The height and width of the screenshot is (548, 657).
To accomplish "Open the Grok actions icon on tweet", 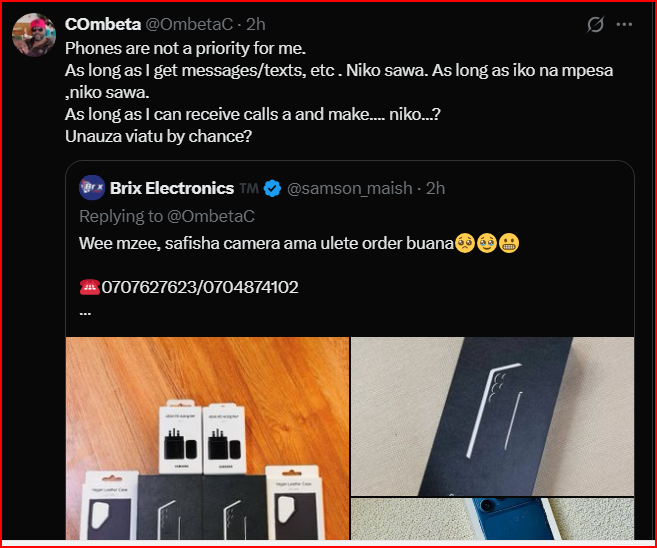I will pyautogui.click(x=595, y=24).
